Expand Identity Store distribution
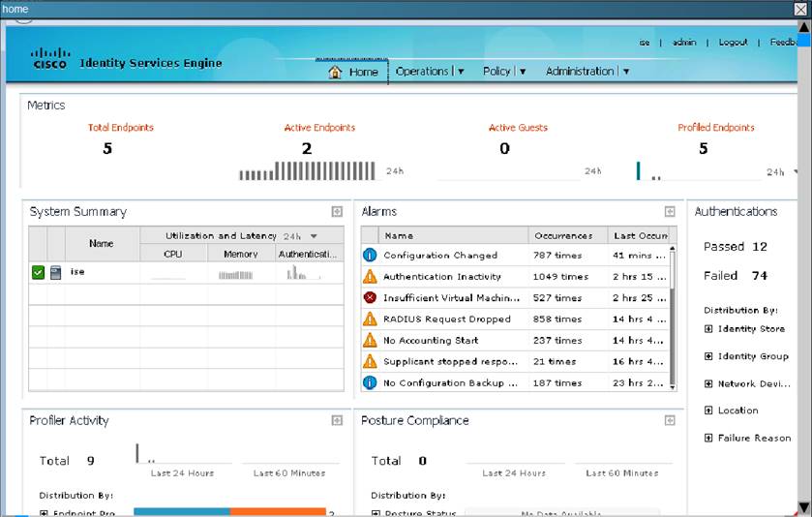Viewport: 812px width, 517px height. point(708,329)
